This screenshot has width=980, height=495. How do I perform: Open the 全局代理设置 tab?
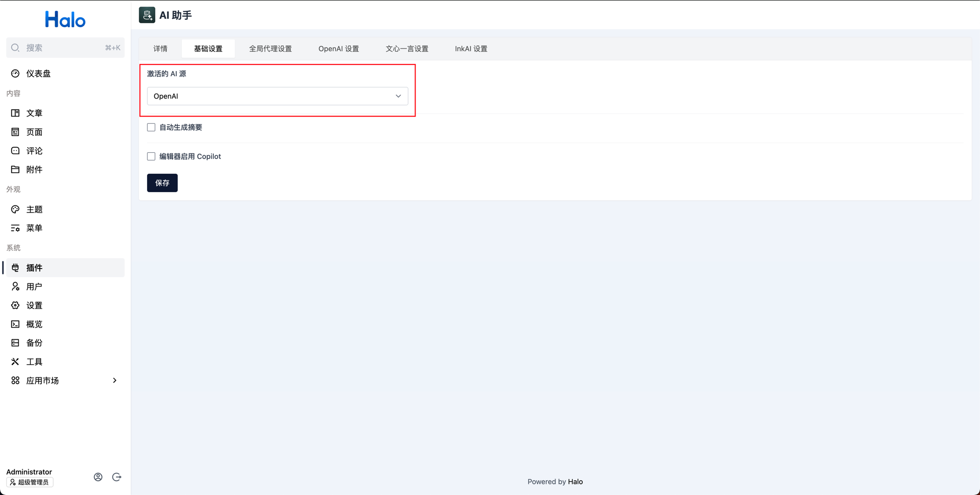pos(271,49)
